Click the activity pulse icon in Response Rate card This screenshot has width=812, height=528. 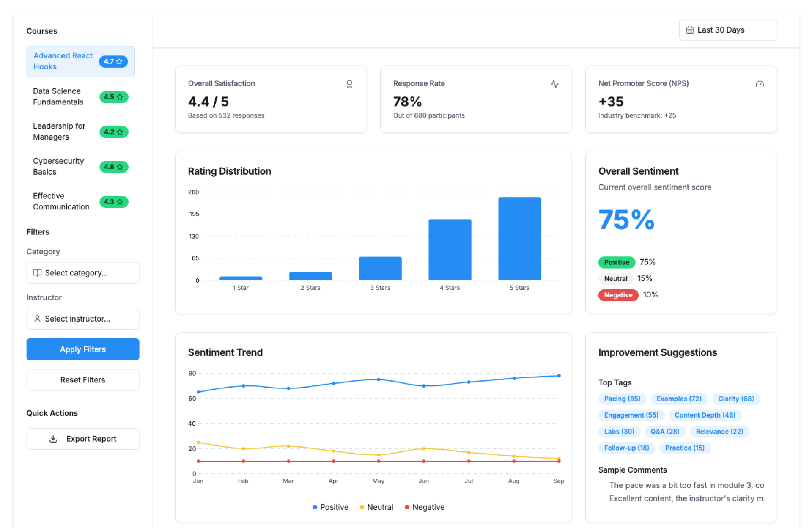[554, 84]
